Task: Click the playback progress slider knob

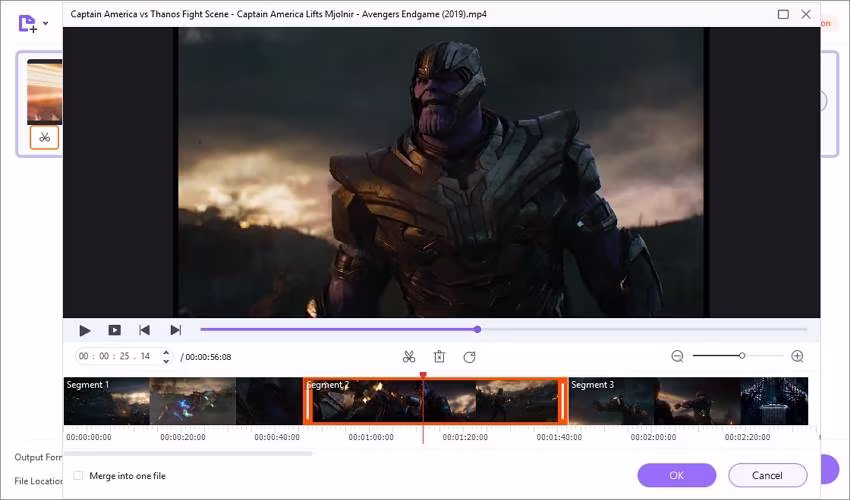Action: (x=477, y=329)
